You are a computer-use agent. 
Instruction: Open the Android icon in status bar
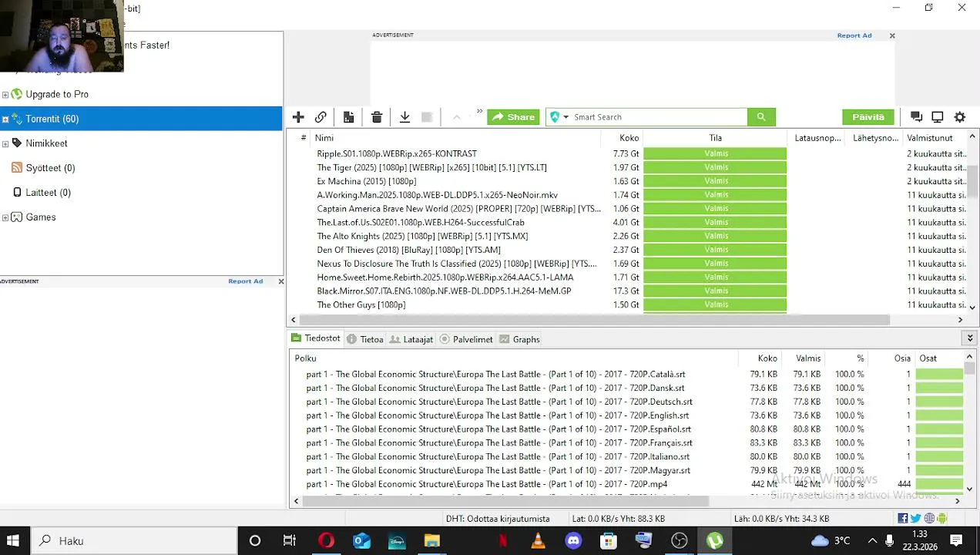point(942,519)
